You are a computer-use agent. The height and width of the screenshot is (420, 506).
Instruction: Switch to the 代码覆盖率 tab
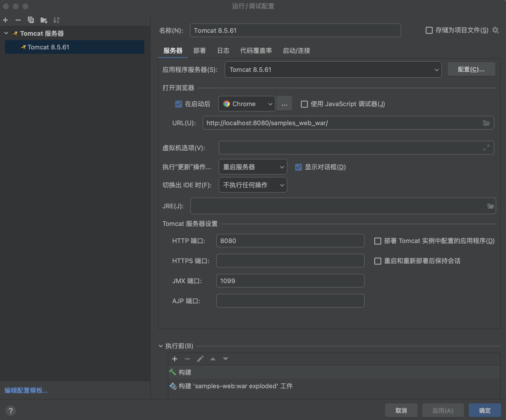(256, 51)
